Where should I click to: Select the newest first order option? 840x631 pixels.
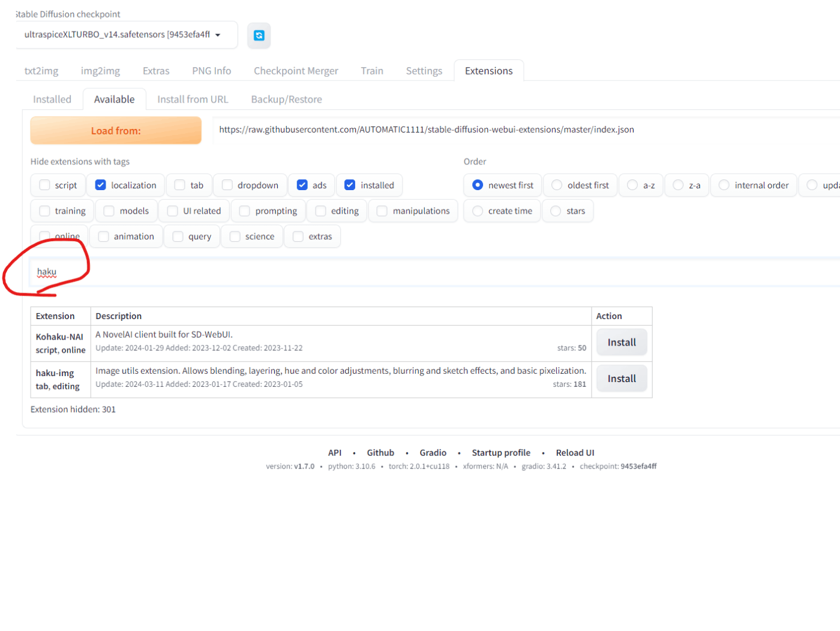(x=478, y=185)
